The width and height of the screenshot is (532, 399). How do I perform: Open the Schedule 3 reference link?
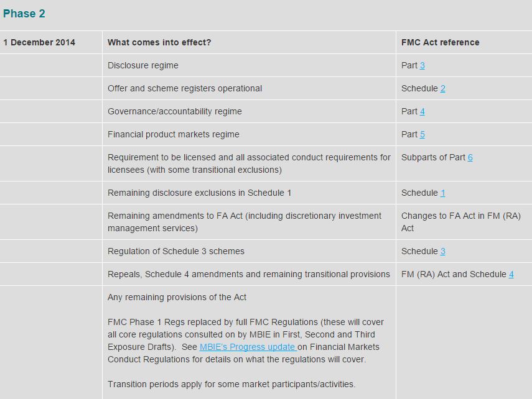(x=442, y=252)
